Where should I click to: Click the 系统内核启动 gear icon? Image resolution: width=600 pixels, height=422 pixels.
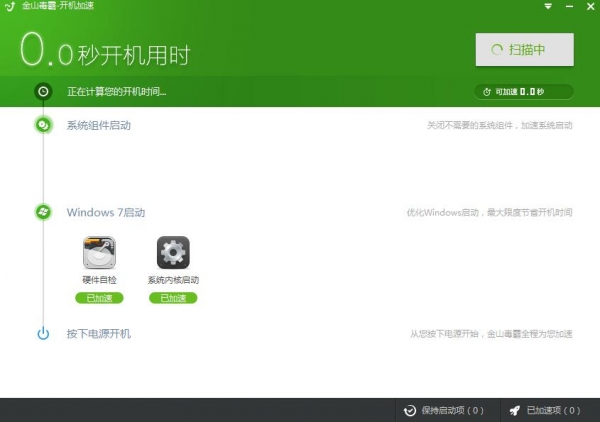173,253
